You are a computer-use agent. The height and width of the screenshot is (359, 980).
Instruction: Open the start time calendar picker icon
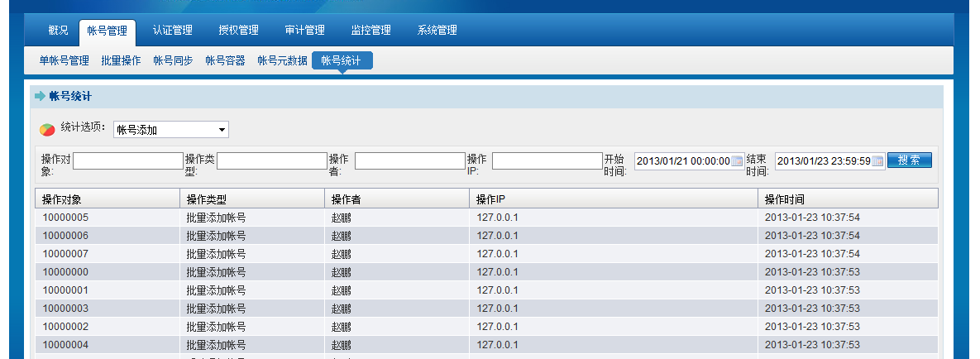coord(737,161)
